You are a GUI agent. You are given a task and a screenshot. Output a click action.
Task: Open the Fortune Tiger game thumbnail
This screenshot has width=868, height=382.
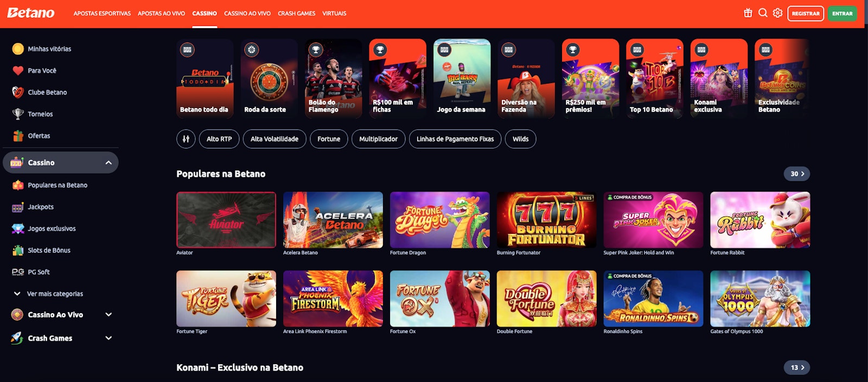[226, 298]
